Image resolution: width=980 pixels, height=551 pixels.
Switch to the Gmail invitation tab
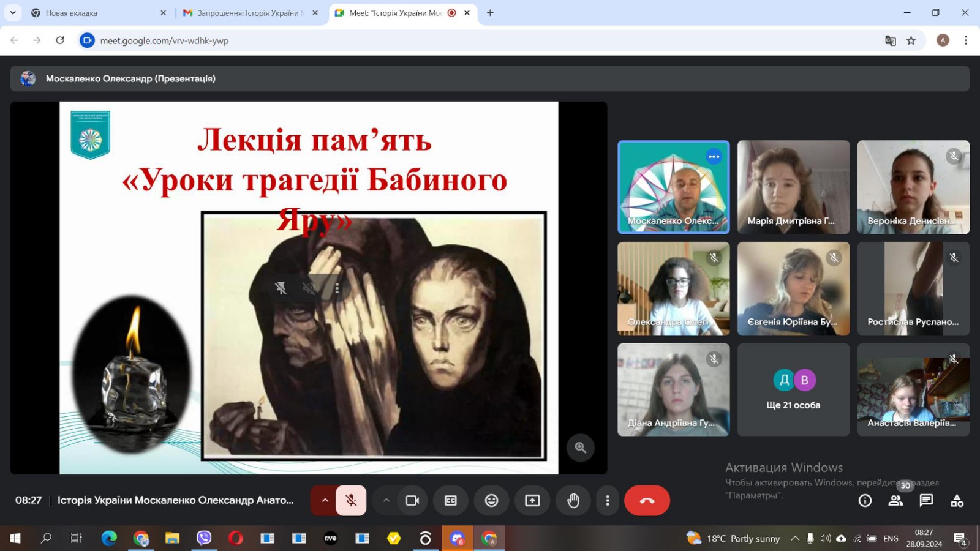(x=248, y=13)
